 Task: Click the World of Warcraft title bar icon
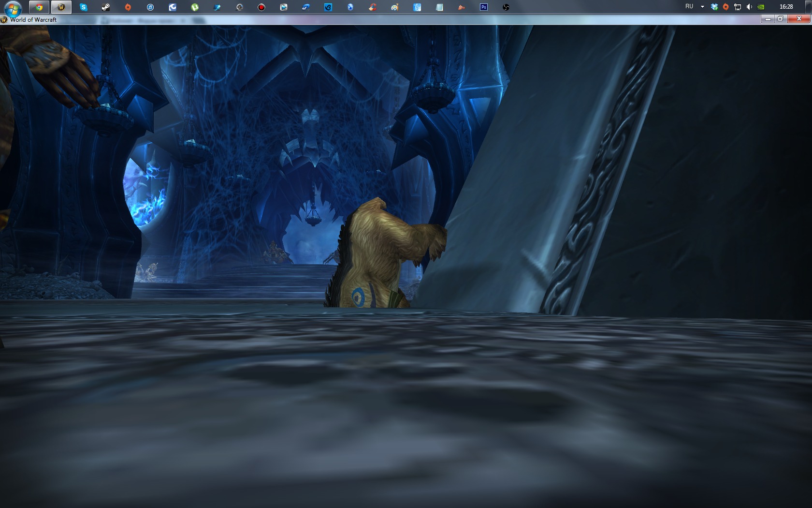(x=4, y=20)
